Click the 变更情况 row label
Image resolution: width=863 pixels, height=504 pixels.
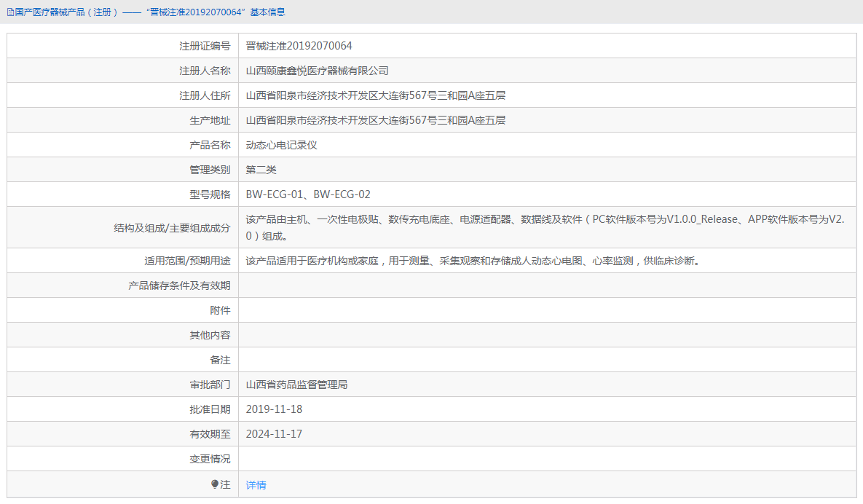(x=210, y=458)
